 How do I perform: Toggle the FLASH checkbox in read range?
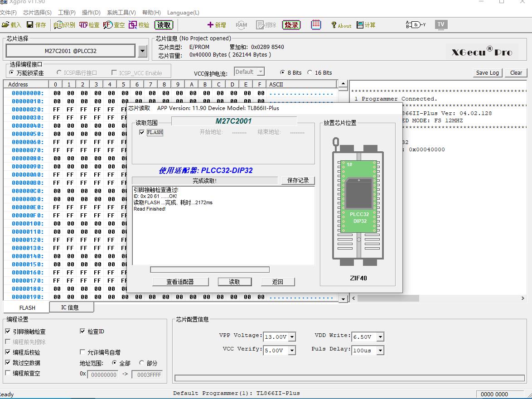[x=142, y=132]
